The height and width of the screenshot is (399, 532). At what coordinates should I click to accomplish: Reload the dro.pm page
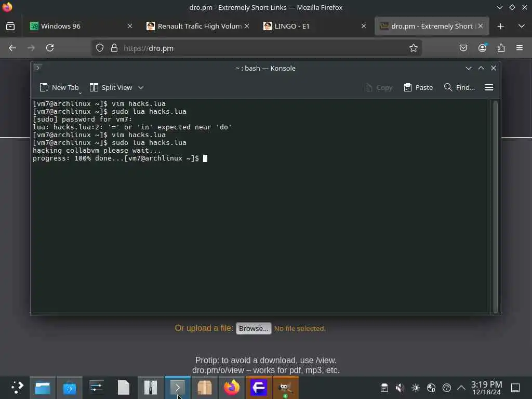(x=50, y=48)
